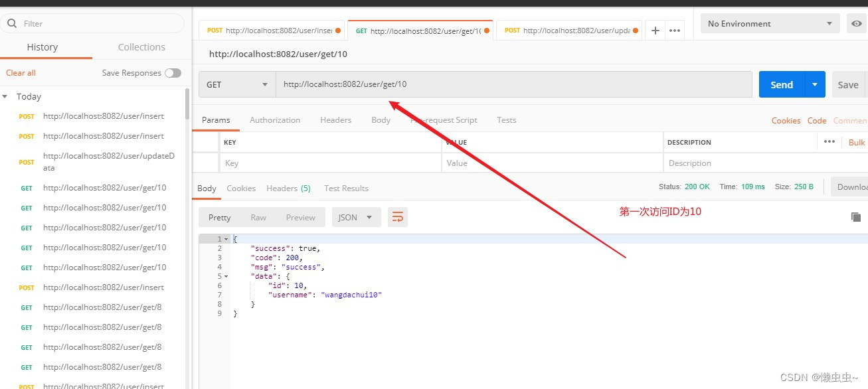
Task: Collapse the Today history group
Action: (5, 96)
